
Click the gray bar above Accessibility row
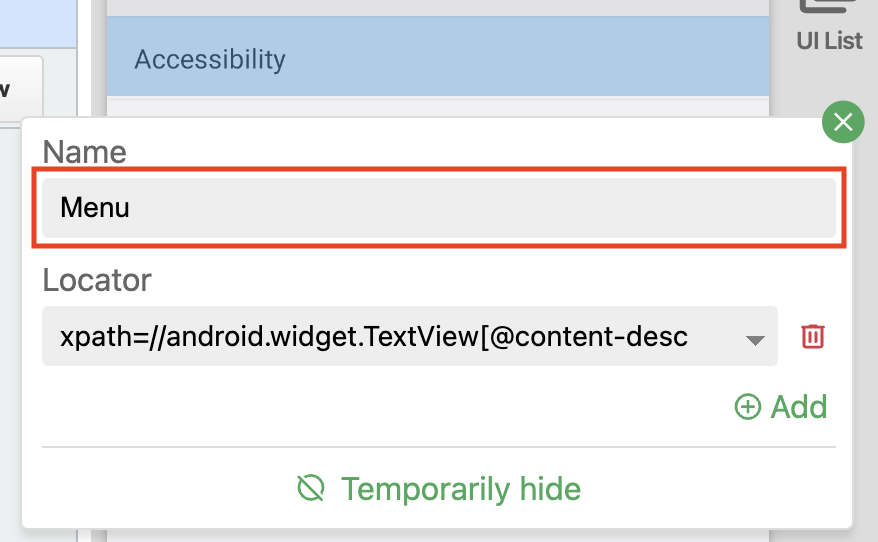tap(437, 7)
